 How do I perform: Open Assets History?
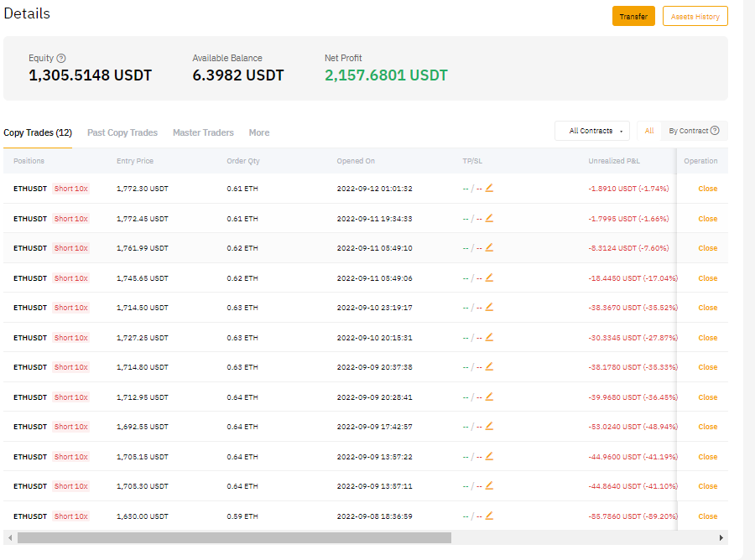pyautogui.click(x=695, y=16)
